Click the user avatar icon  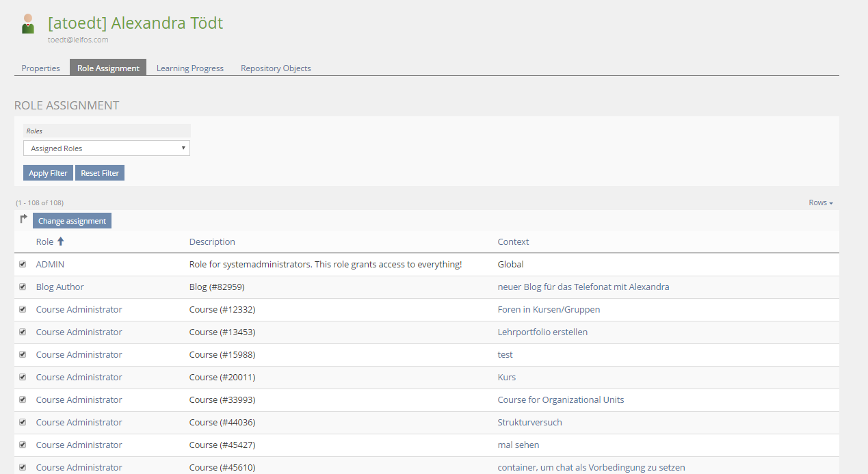click(27, 24)
